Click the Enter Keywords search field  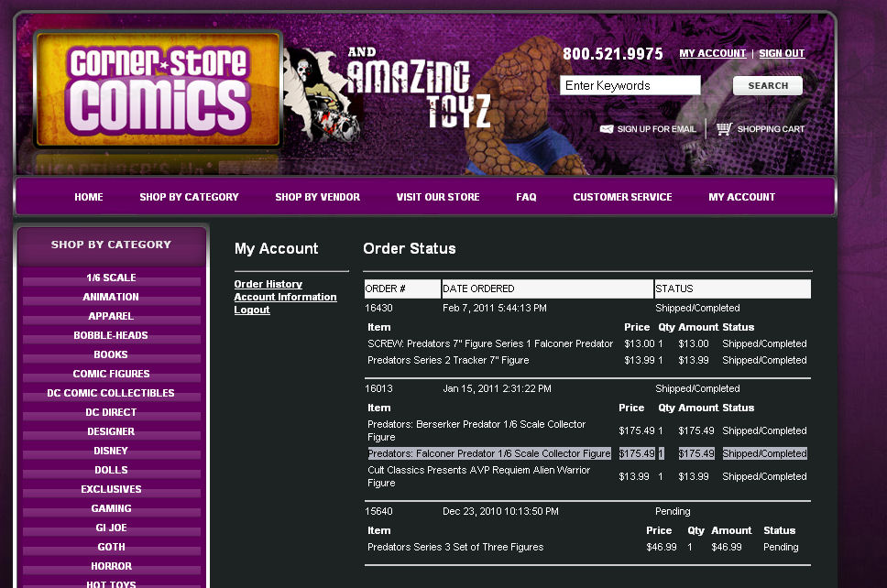[630, 85]
